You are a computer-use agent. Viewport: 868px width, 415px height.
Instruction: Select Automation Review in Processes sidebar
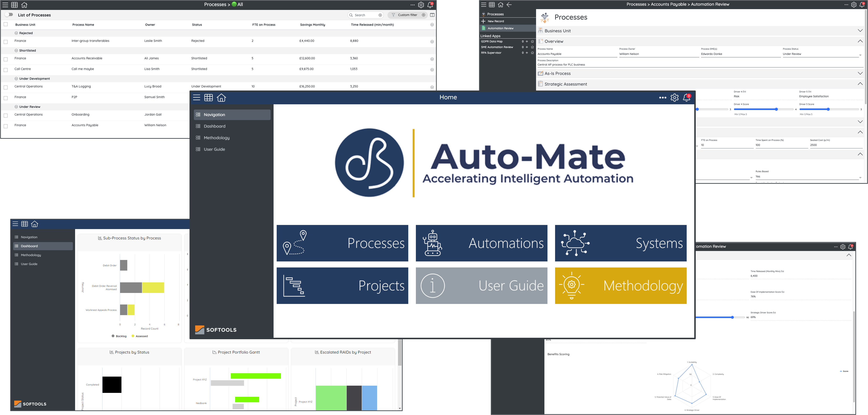click(x=508, y=28)
